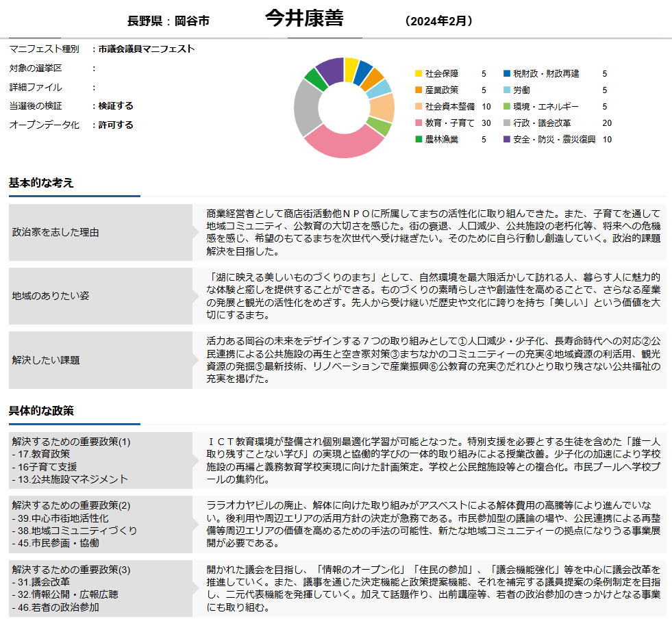Click the 今井康善 name heading
672x619 pixels.
click(x=304, y=18)
